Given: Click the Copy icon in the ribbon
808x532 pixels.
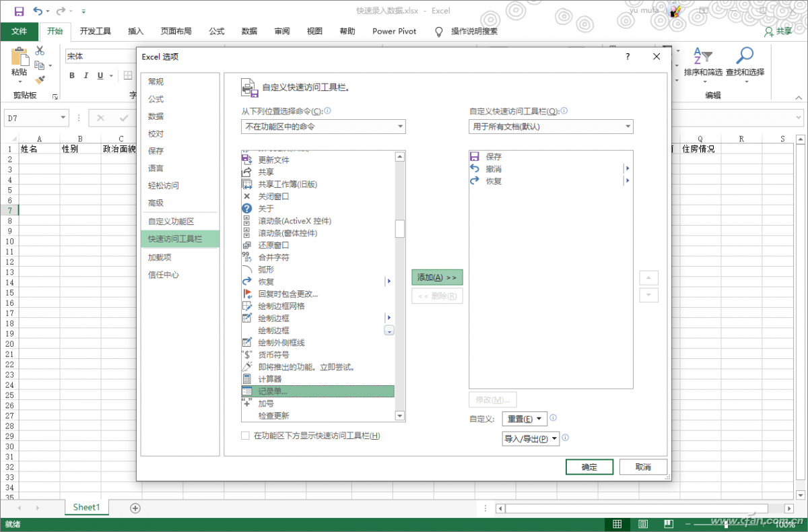Looking at the screenshot, I should (x=40, y=65).
